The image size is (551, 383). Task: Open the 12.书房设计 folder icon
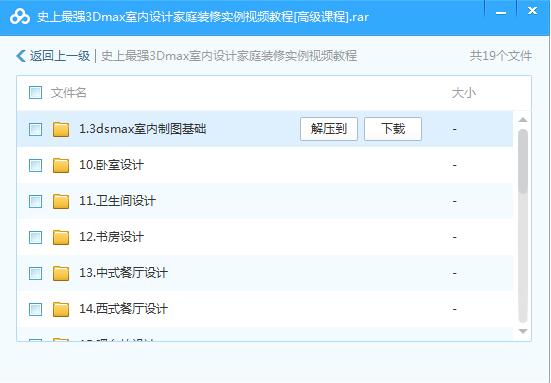click(x=61, y=237)
